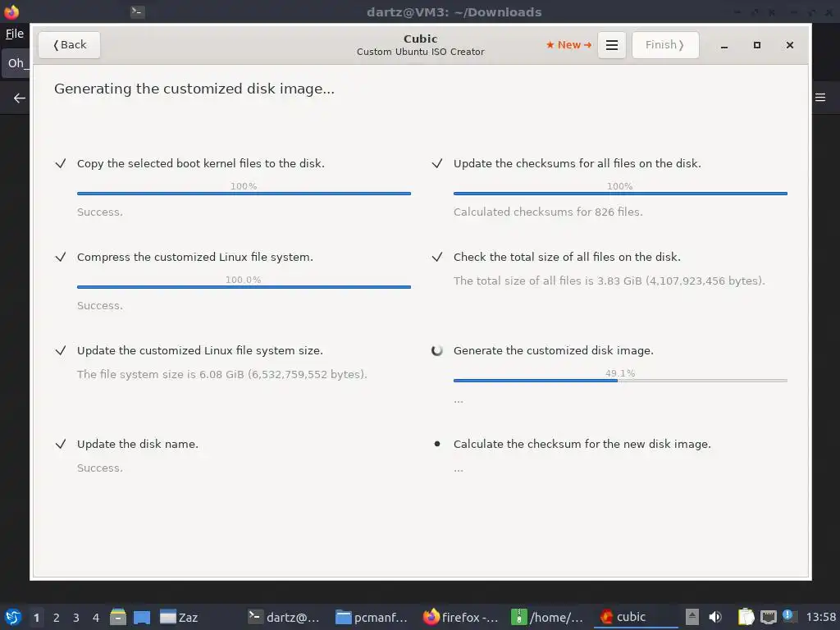Click the network monitor tray icon
Image resolution: width=840 pixels, height=630 pixels.
(x=768, y=617)
